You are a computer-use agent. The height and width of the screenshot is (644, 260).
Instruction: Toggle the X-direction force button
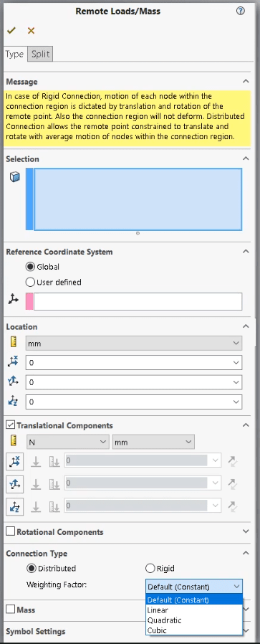15,462
